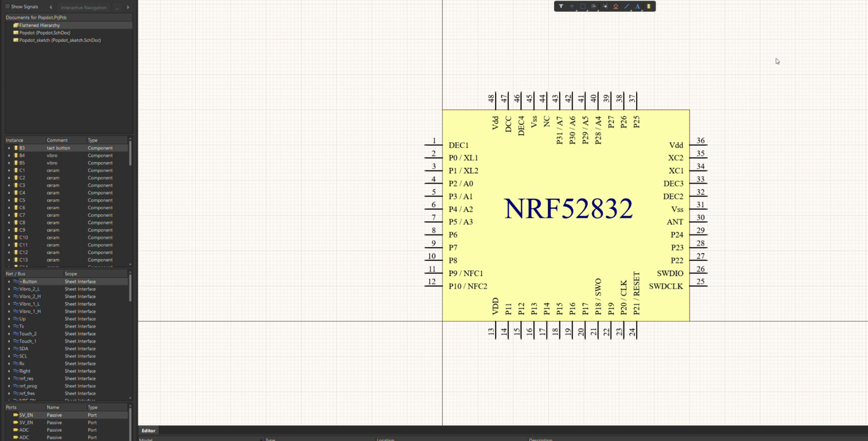Expand the Vibro_2_L net row
Image resolution: width=868 pixels, height=441 pixels.
coord(9,289)
